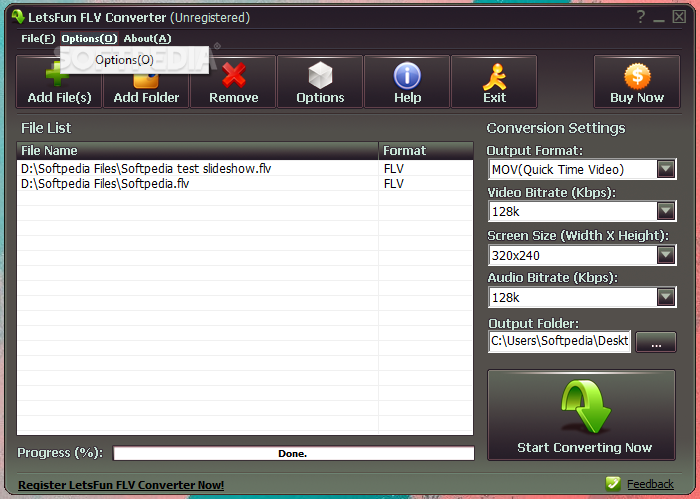
Task: Click the Exit running-man button
Action: click(494, 82)
